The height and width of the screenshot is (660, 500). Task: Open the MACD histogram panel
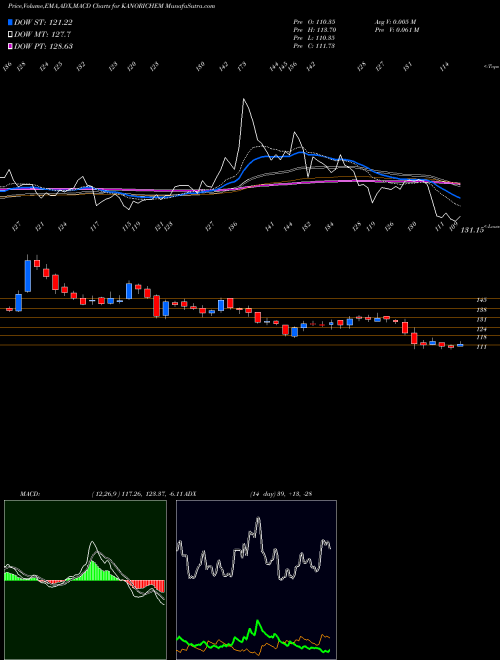tap(85, 580)
